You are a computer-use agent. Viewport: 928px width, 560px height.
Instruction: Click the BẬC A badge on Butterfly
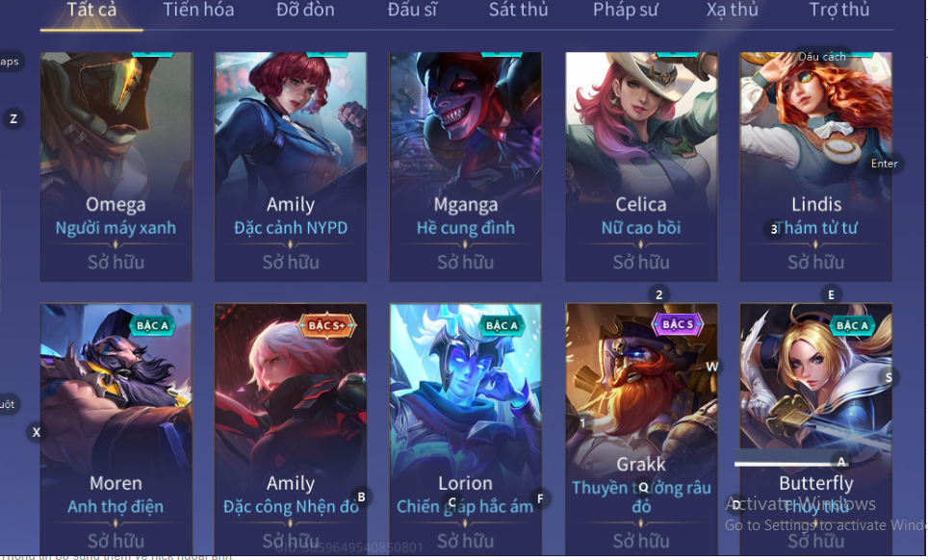(852, 325)
